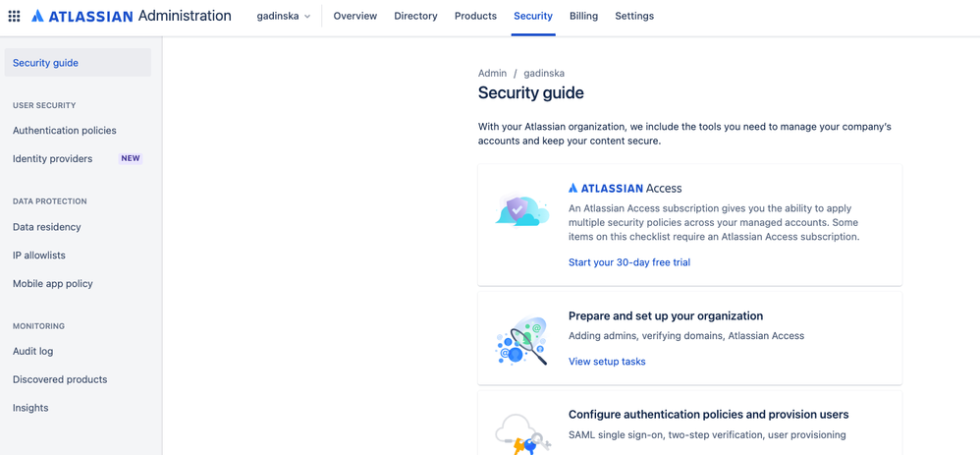Go to the Products tab

click(x=475, y=17)
